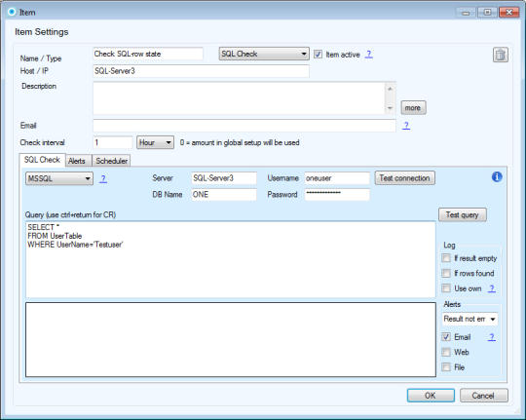
Task: Enable the File alert checkbox
Action: 446,367
